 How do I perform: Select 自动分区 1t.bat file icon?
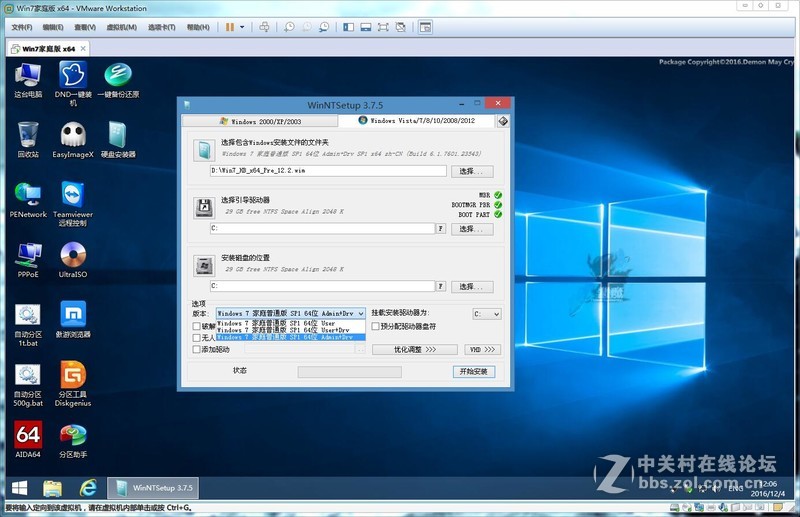click(x=28, y=324)
